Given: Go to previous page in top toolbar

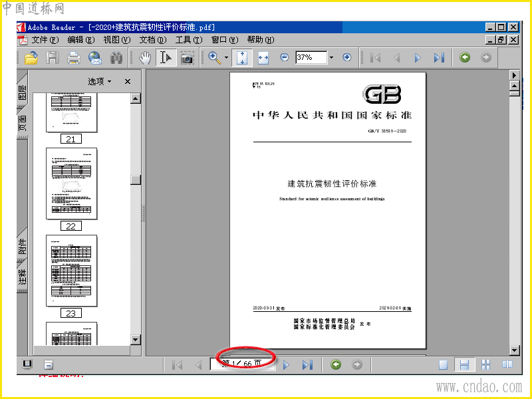Looking at the screenshot, I should 396,58.
